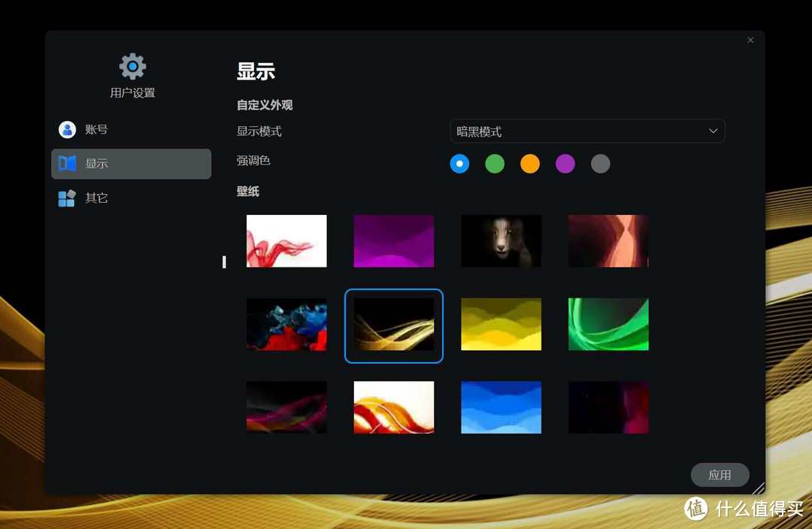This screenshot has width=812, height=529.
Task: Choose the orange accent color
Action: 530,164
